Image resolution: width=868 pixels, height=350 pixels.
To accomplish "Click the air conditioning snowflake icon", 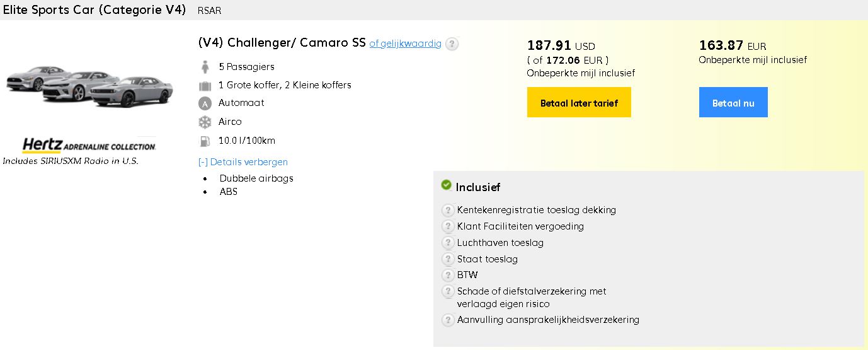I will point(205,122).
